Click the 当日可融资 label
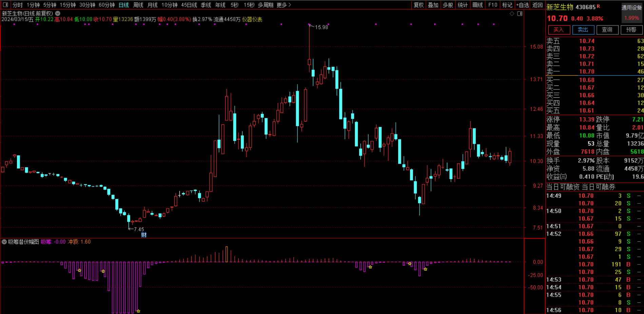The image size is (644, 314). click(563, 187)
